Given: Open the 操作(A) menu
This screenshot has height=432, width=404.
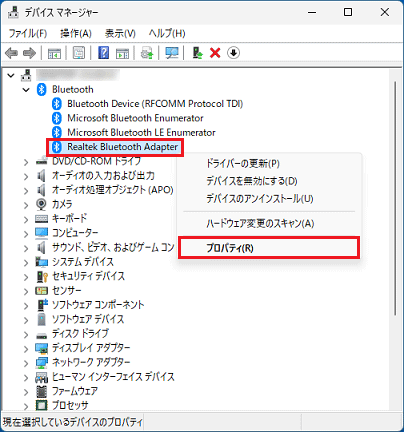Looking at the screenshot, I should 76,33.
